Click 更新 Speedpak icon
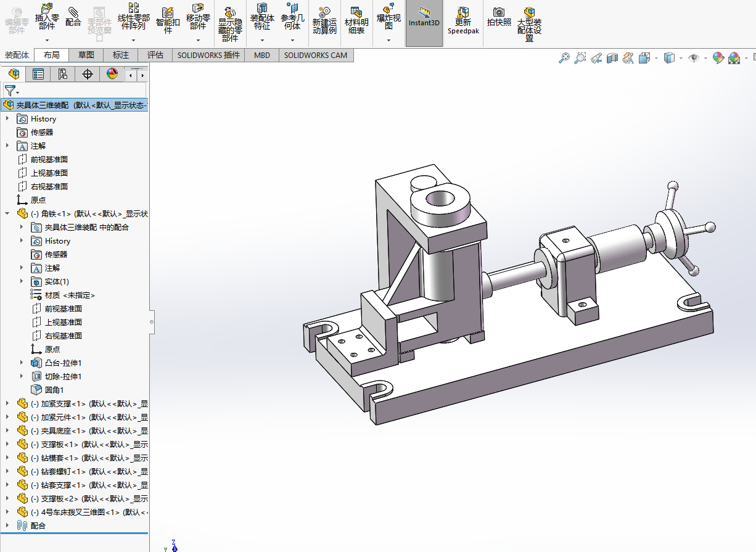The width and height of the screenshot is (756, 552). (462, 20)
